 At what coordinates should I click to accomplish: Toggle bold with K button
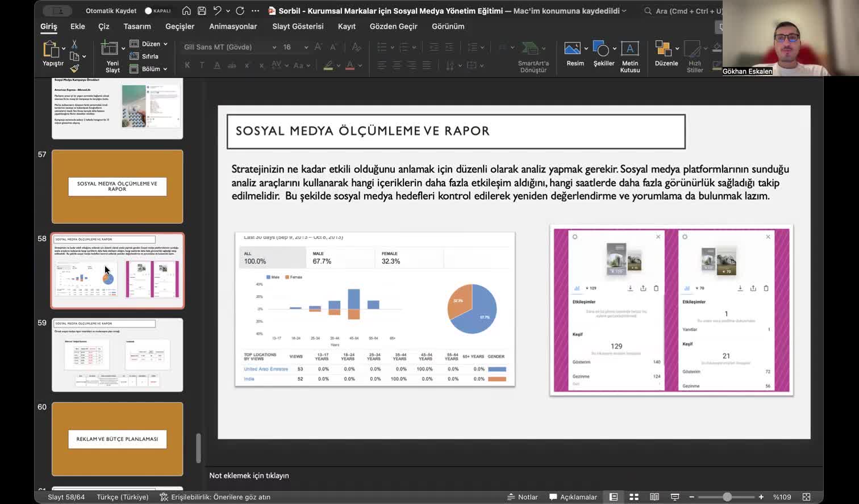187,65
